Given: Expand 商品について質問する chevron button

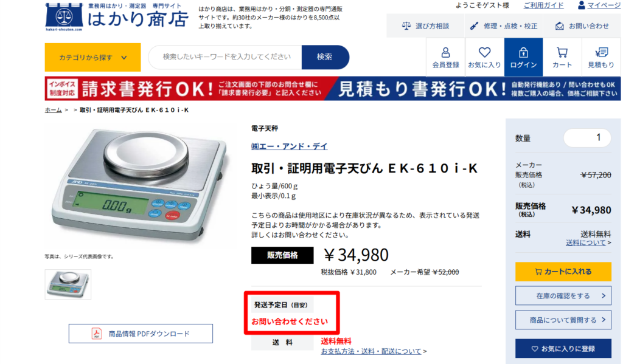Looking at the screenshot, I should [x=563, y=320].
